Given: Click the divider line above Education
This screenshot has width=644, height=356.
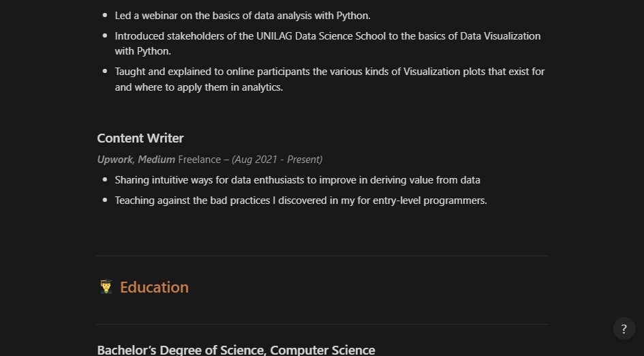Looking at the screenshot, I should click(x=322, y=256).
